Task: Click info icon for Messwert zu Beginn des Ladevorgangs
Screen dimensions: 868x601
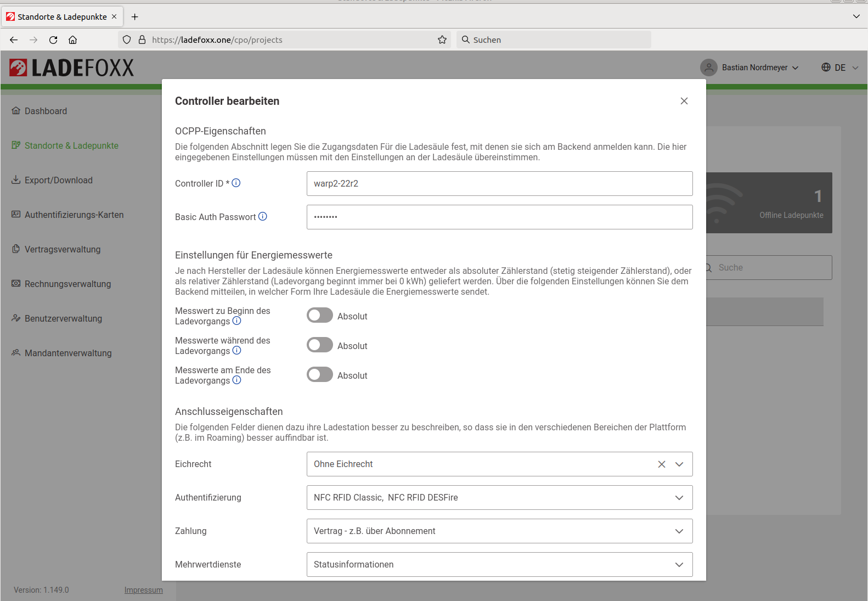Action: [236, 321]
